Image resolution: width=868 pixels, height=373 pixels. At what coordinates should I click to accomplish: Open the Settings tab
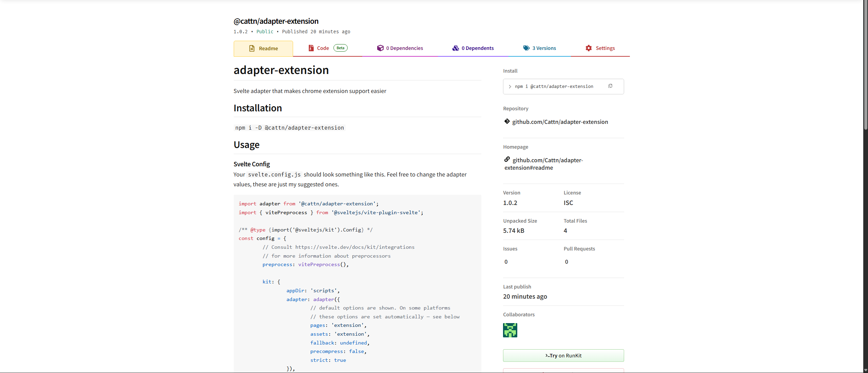(605, 48)
